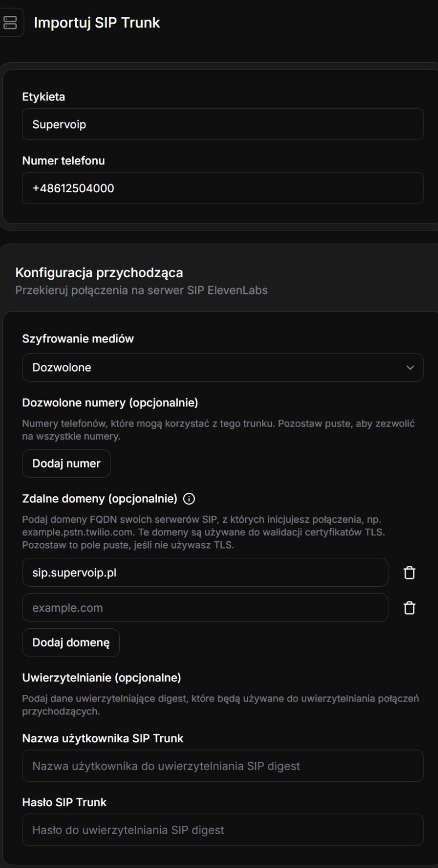Click the chevron arrow of the encryption dropdown
438x868 pixels.
[410, 368]
